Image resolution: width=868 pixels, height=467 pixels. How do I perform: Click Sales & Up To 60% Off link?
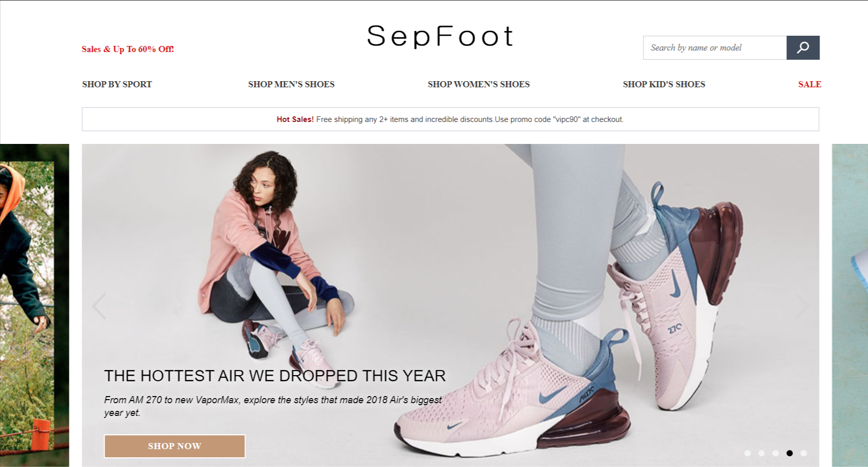pyautogui.click(x=128, y=49)
